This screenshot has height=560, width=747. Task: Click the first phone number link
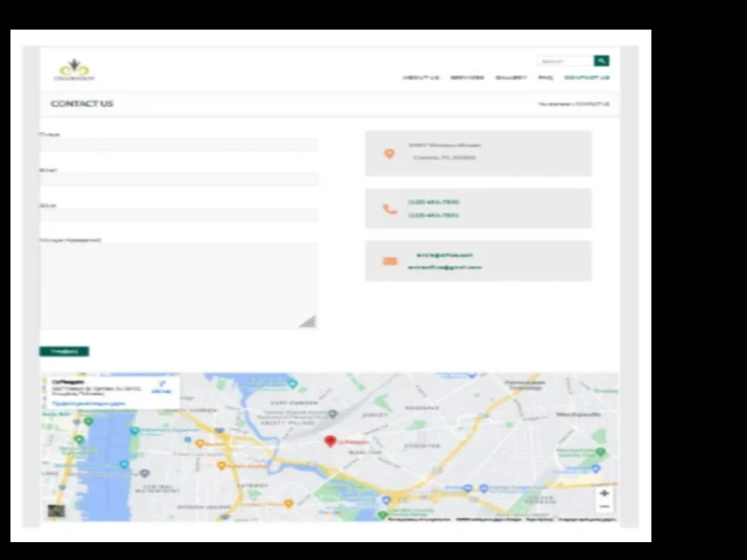433,202
